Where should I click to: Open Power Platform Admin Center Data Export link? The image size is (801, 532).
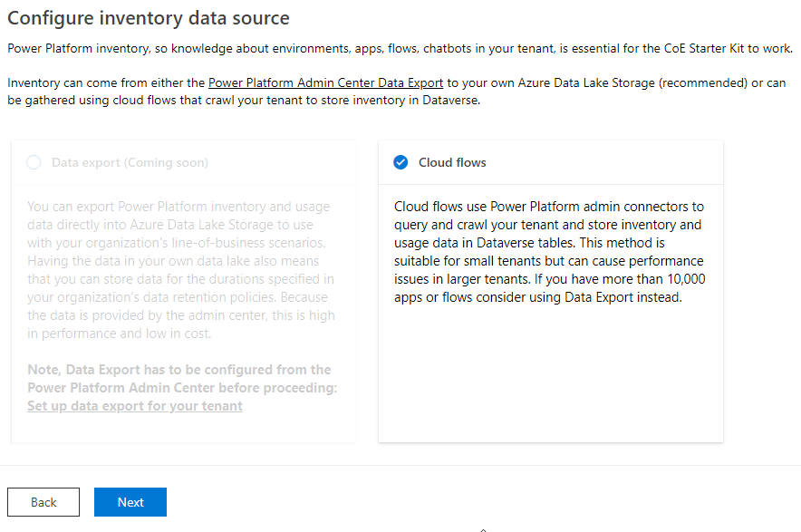[325, 83]
